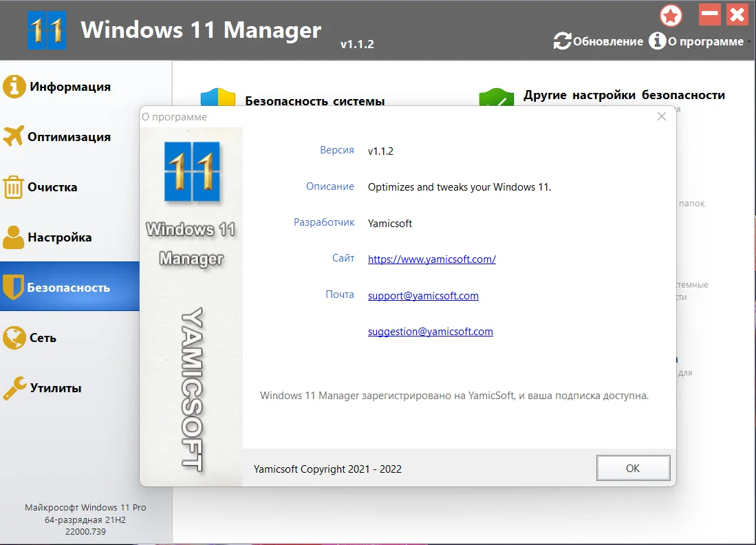The width and height of the screenshot is (756, 545).
Task: Open Безопасность системы in the main window
Action: (314, 100)
